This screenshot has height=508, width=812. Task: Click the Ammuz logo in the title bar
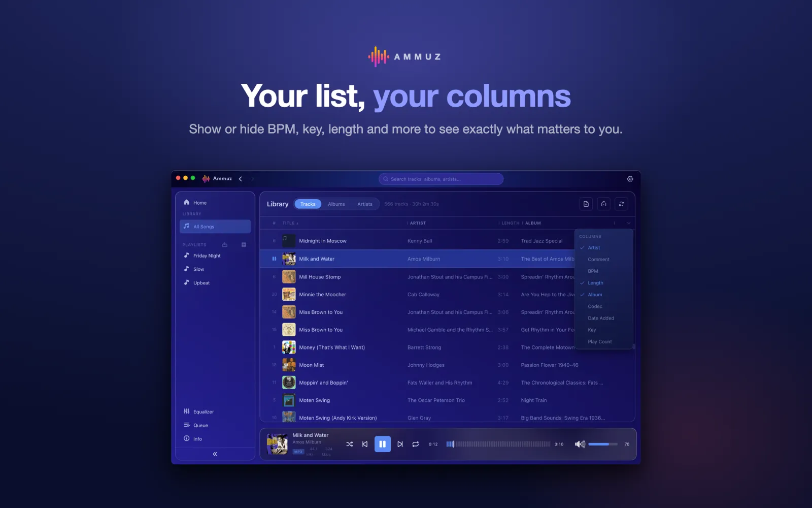point(217,178)
